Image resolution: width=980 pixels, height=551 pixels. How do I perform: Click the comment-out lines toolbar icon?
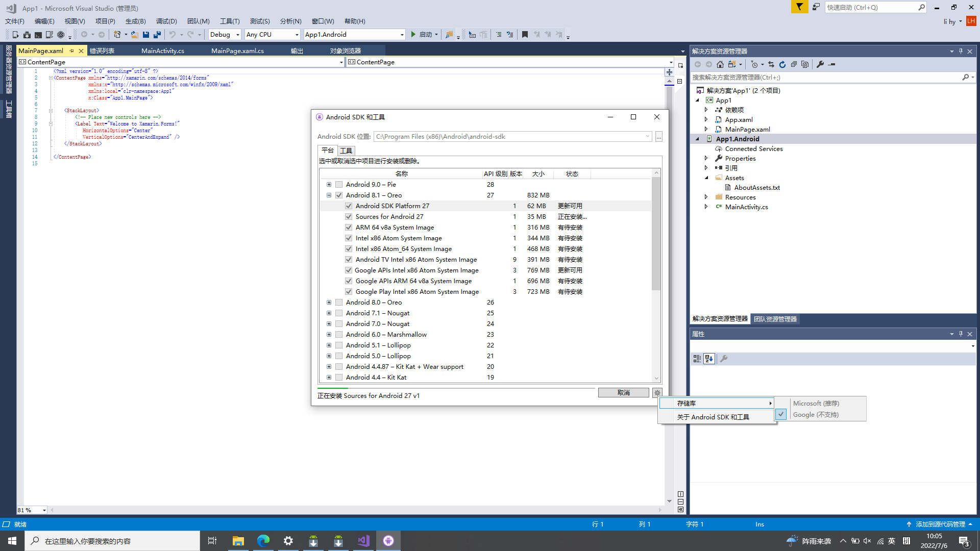point(499,35)
